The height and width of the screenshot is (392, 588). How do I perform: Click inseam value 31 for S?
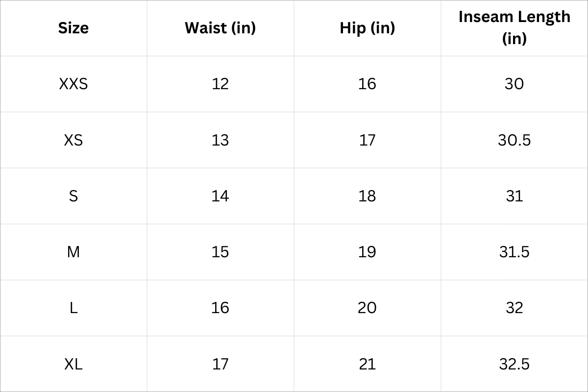514,196
